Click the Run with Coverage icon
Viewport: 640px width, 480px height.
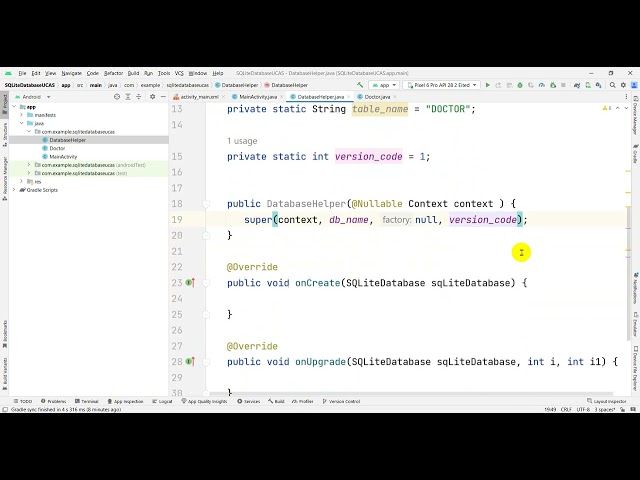click(531, 85)
